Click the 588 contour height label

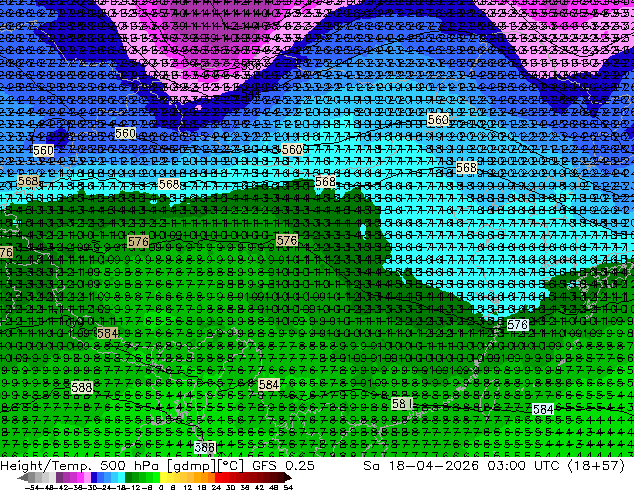(82, 387)
